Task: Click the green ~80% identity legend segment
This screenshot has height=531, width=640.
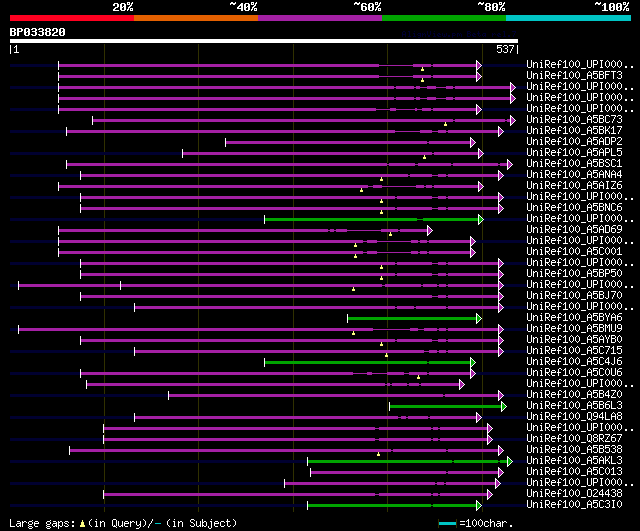Action: pyautogui.click(x=444, y=18)
